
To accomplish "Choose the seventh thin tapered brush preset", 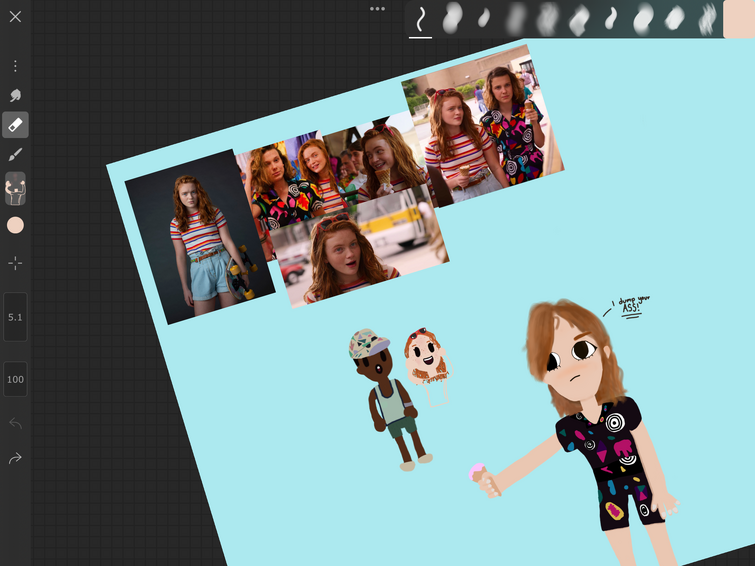I will (611, 18).
